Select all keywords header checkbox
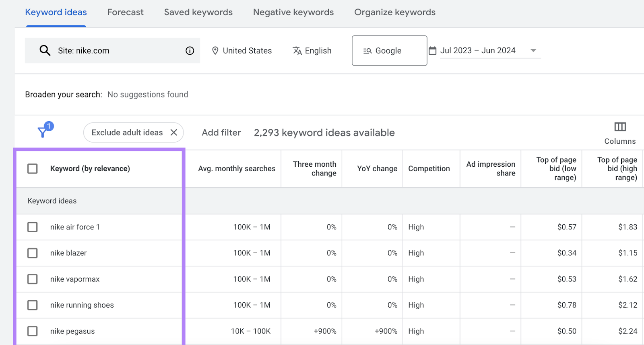This screenshot has width=644, height=345. click(33, 169)
